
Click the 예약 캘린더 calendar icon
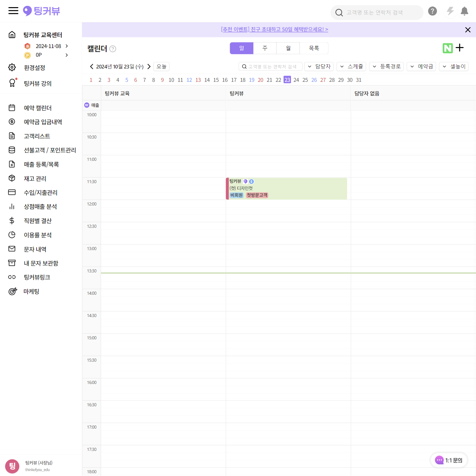12,108
